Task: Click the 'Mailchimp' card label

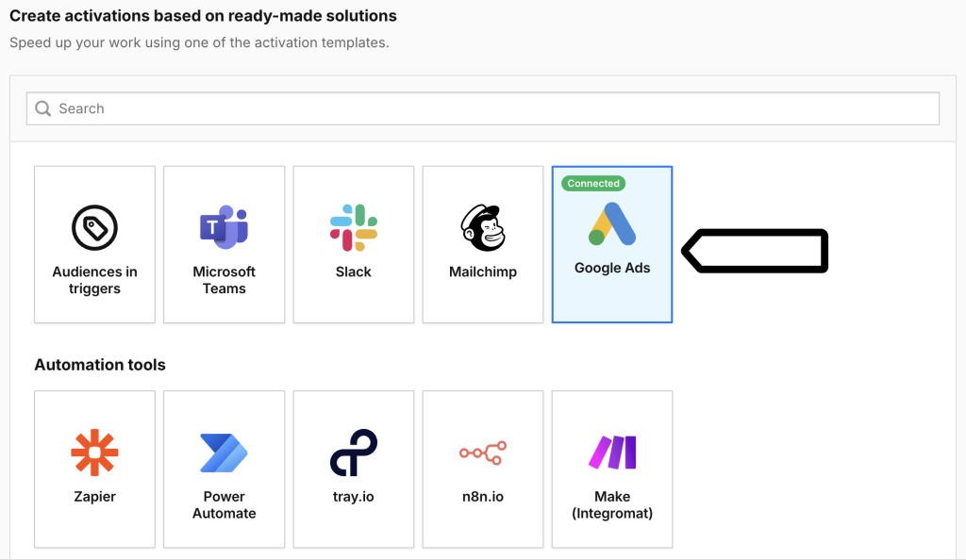Action: click(x=483, y=272)
